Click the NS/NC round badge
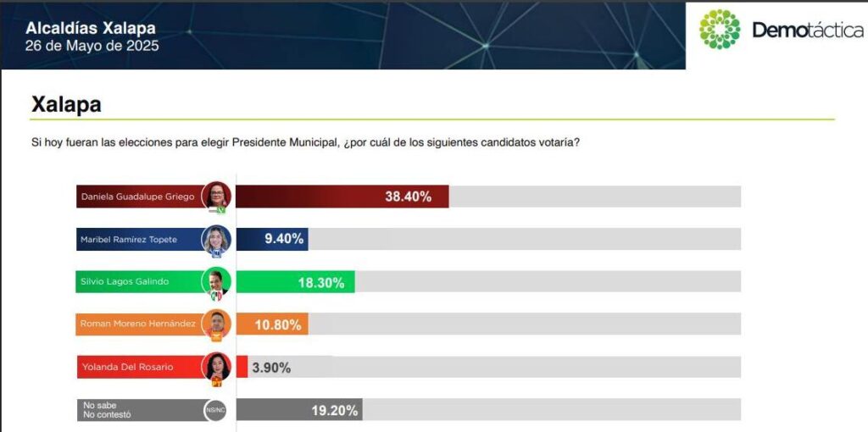 click(216, 410)
